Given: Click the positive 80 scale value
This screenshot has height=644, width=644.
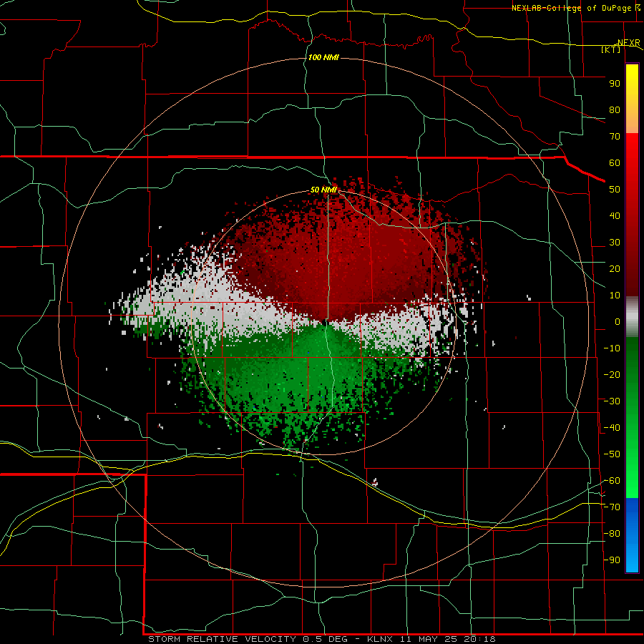Looking at the screenshot, I should 615,109.
